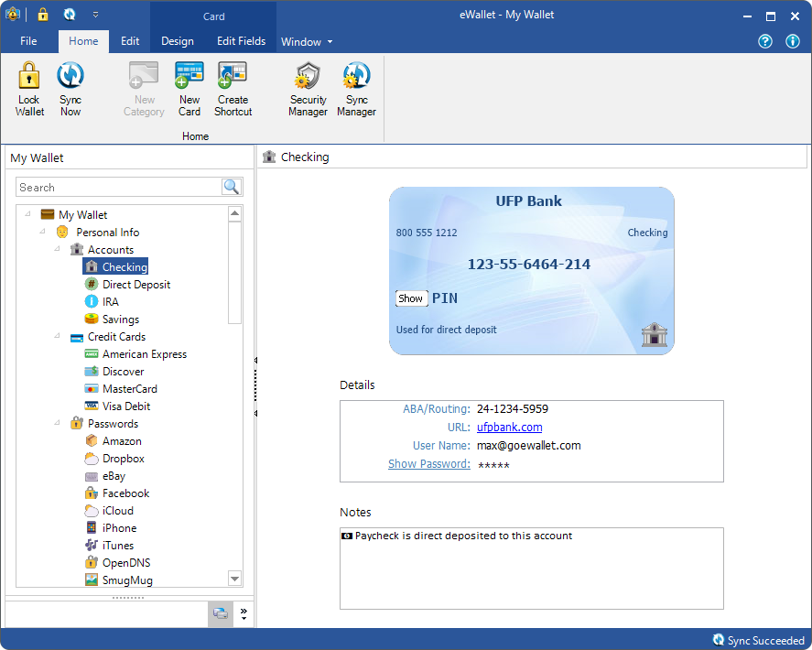
Task: Click the sync icon in the title bar
Action: coord(70,15)
